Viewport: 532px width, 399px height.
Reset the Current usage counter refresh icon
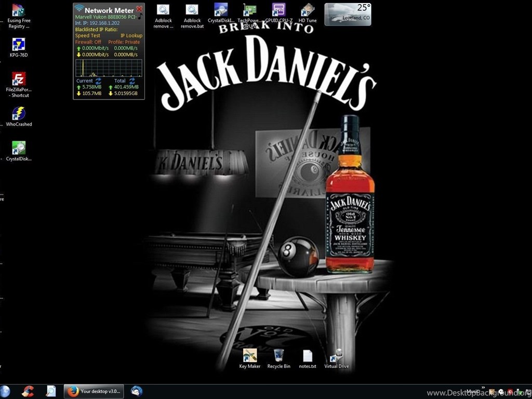pos(98,81)
